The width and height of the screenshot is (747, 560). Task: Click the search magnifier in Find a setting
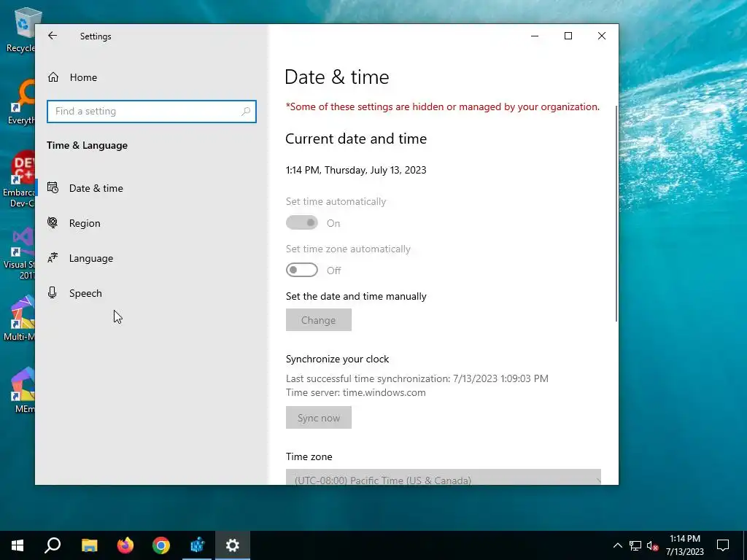point(246,111)
